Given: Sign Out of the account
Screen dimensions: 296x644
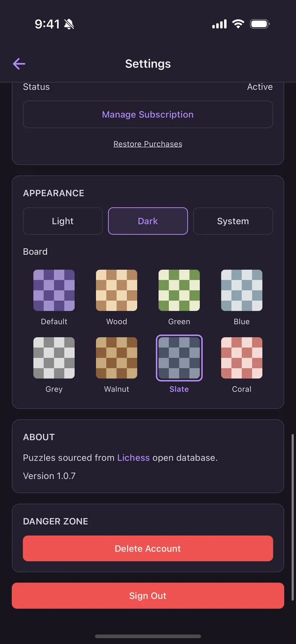Looking at the screenshot, I should (x=148, y=595).
